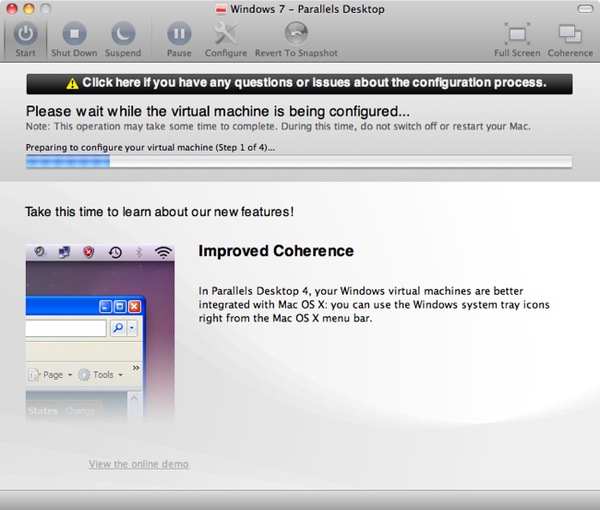Click the Revert To Snapshot icon
Image resolution: width=600 pixels, height=510 pixels.
(x=296, y=33)
